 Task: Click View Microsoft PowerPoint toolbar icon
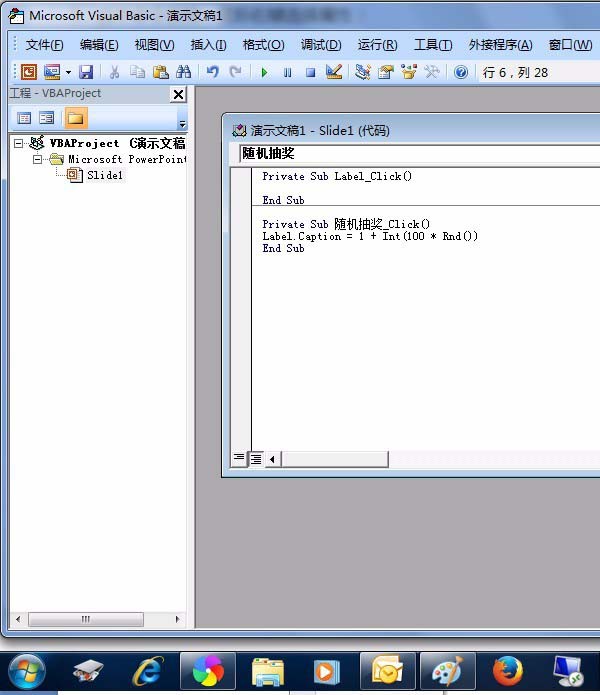(29, 72)
